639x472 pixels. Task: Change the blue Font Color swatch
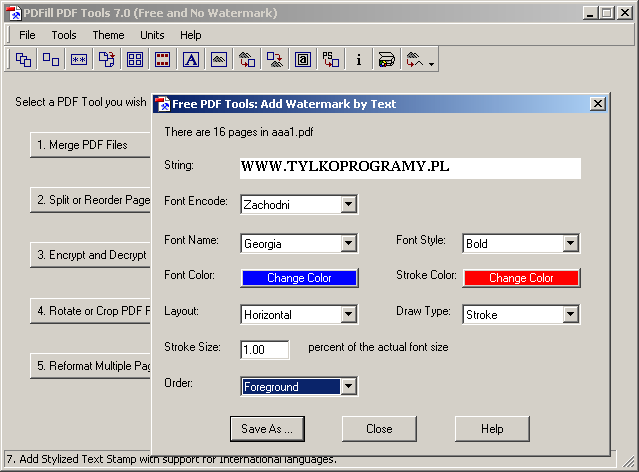tap(299, 278)
